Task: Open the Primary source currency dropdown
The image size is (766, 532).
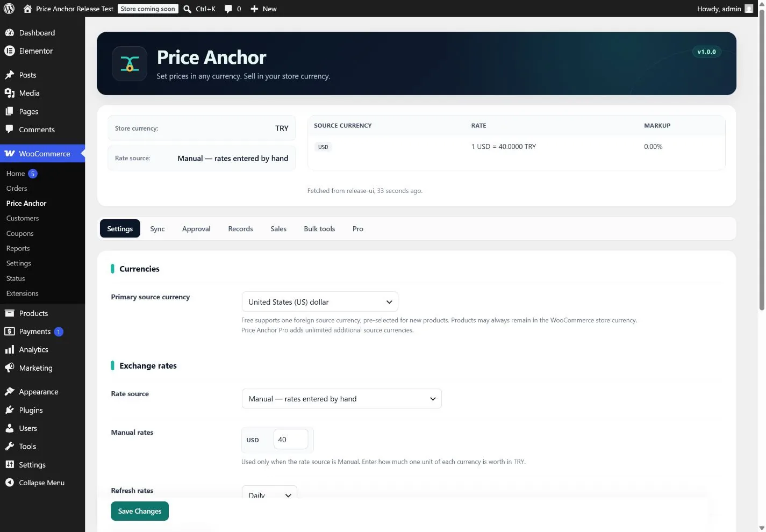Action: 320,302
